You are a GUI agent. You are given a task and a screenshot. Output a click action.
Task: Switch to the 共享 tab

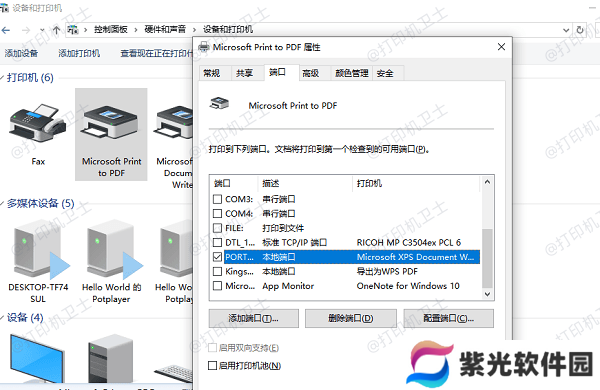point(245,73)
